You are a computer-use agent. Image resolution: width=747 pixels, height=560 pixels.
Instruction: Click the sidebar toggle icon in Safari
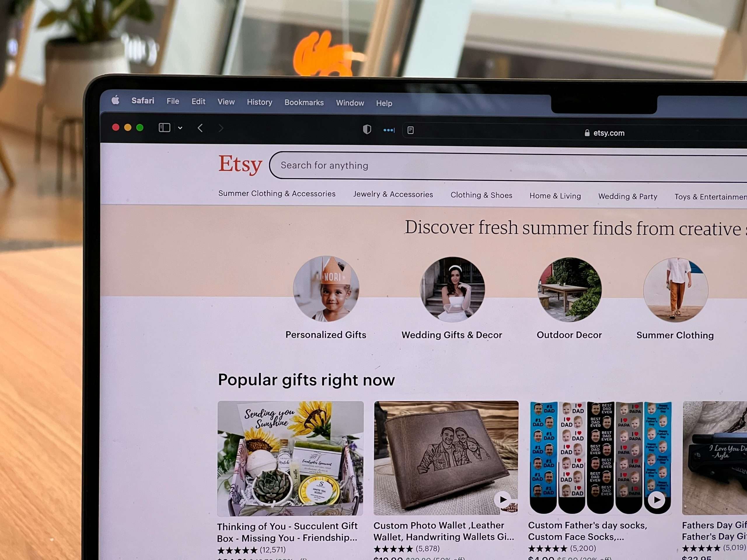[165, 128]
